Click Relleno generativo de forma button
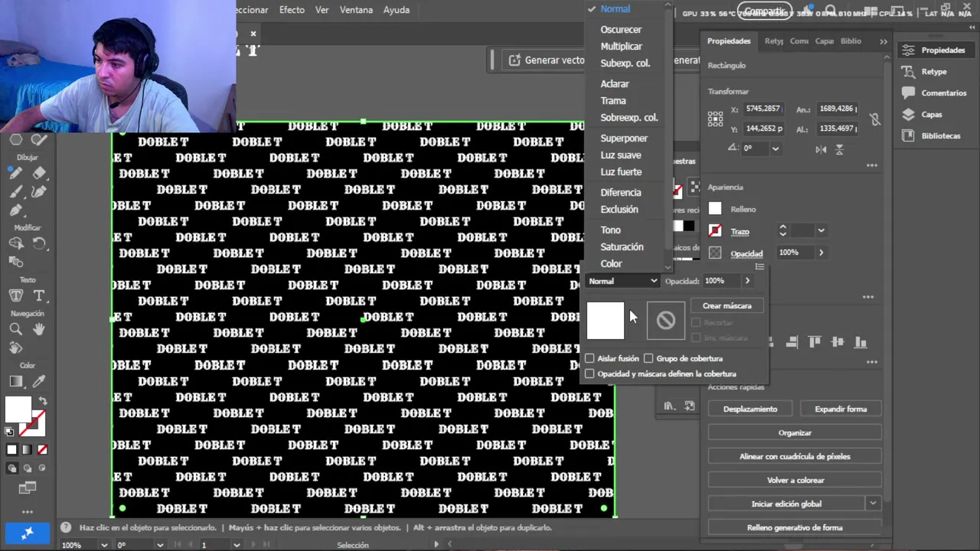The image size is (980, 551). pyautogui.click(x=795, y=528)
